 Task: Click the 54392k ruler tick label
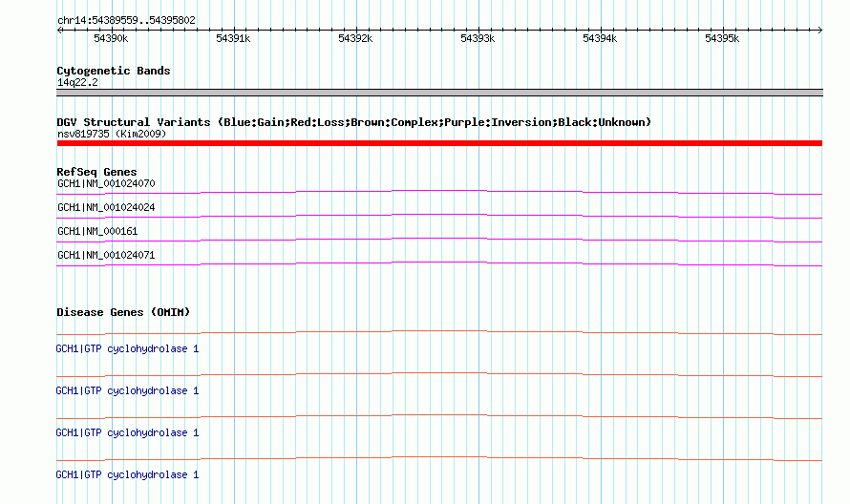[x=355, y=38]
